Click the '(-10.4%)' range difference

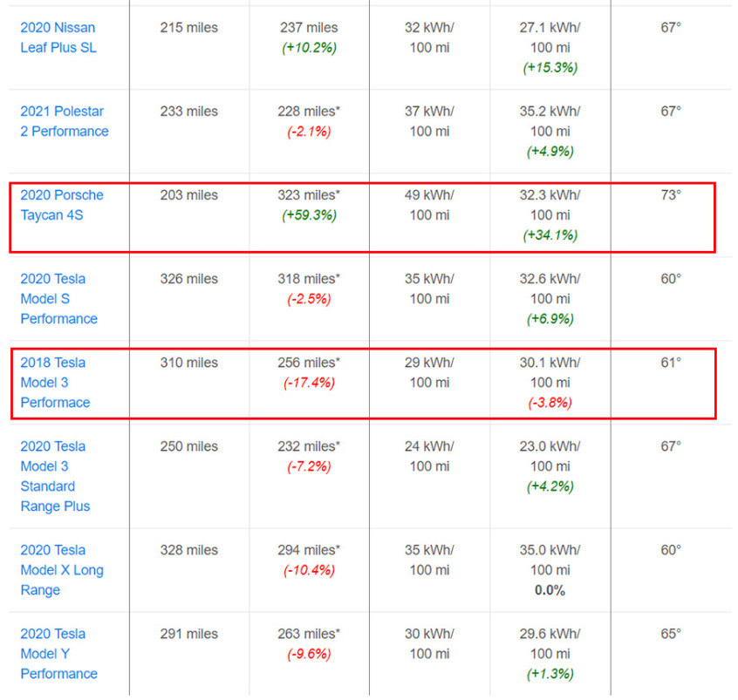309,571
